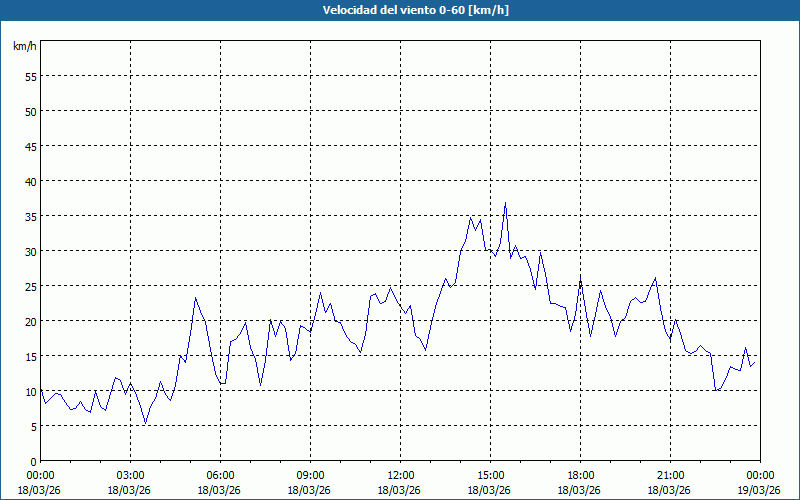Select the 15:00 time label on the x-axis
This screenshot has width=800, height=500.
tap(490, 475)
